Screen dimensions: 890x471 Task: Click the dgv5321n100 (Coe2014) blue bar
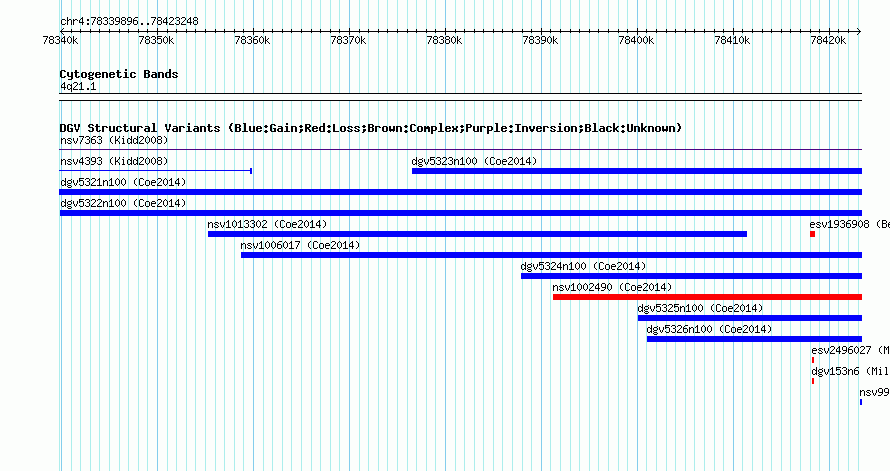(x=460, y=192)
